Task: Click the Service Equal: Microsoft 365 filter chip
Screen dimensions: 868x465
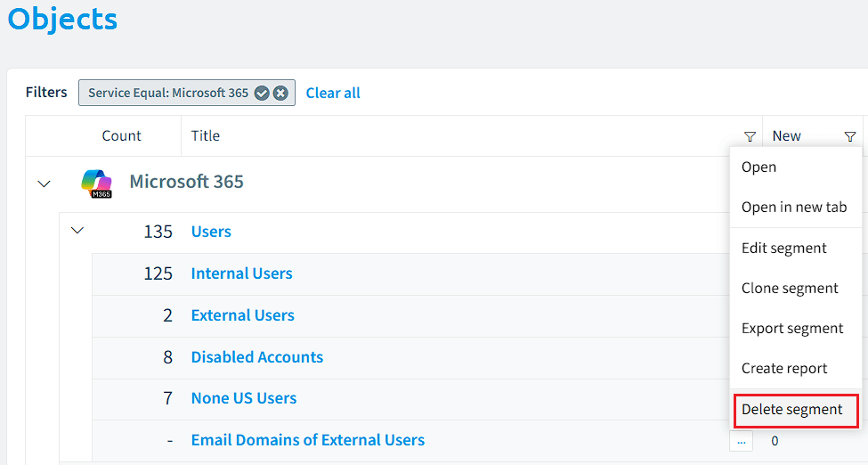Action: (187, 93)
